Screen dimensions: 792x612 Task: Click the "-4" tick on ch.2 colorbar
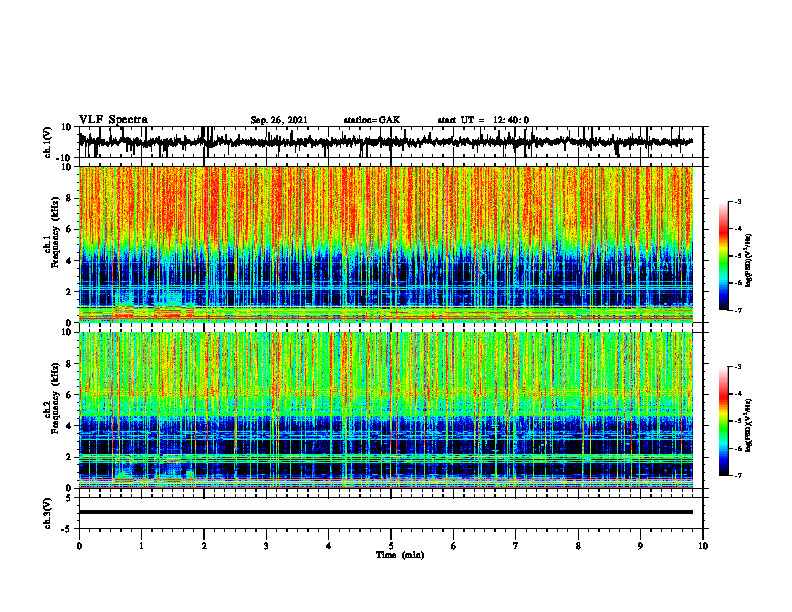737,394
